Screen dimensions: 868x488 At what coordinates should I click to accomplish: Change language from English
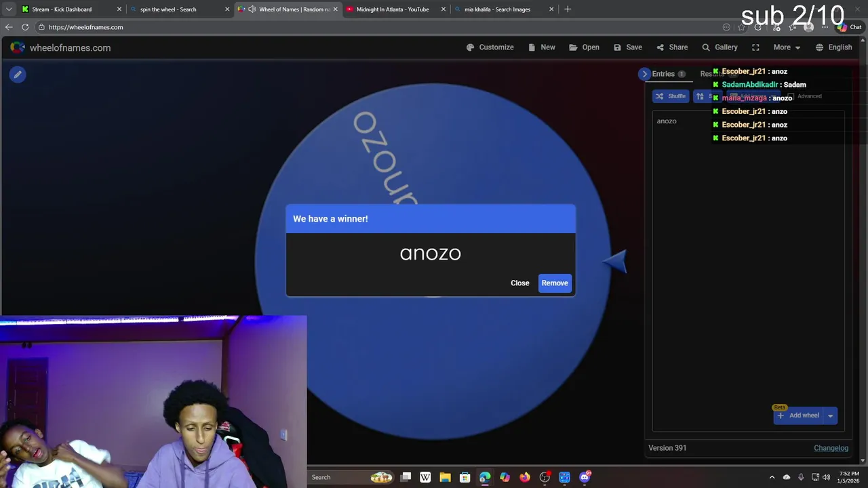click(833, 47)
